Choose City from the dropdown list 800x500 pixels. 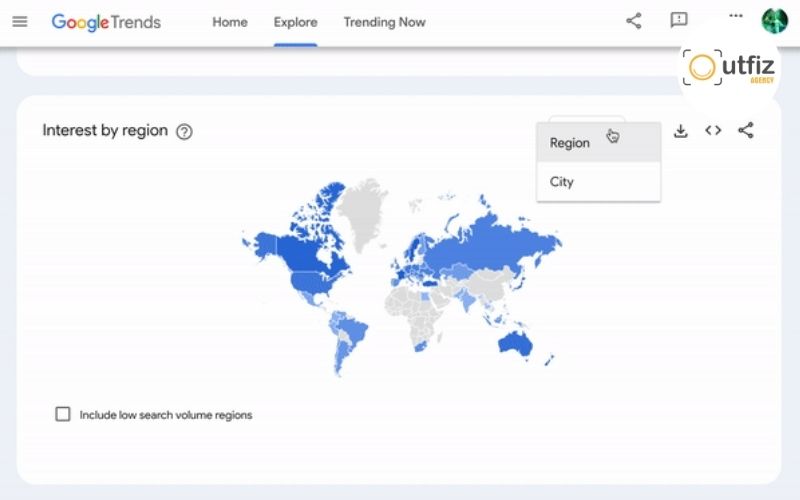click(x=598, y=182)
